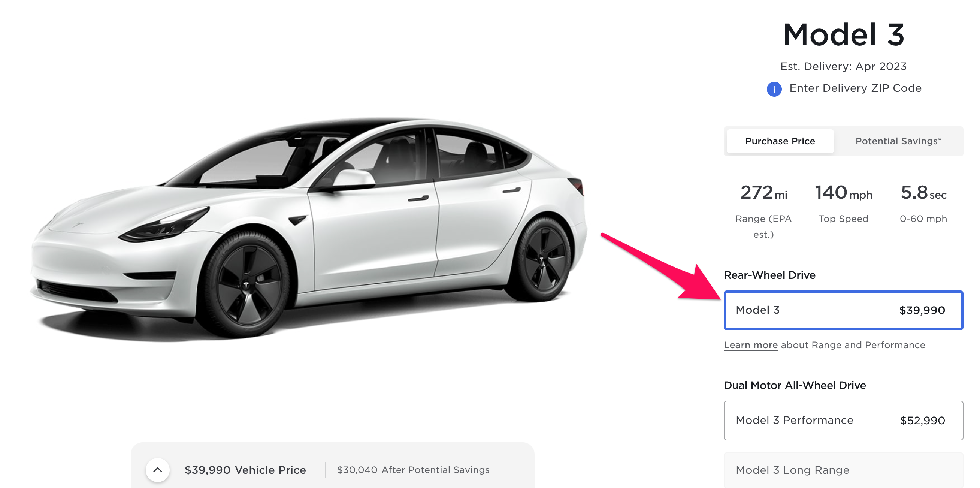Click the Rear-Wheel Drive section label
This screenshot has width=980, height=488.
[x=769, y=275]
